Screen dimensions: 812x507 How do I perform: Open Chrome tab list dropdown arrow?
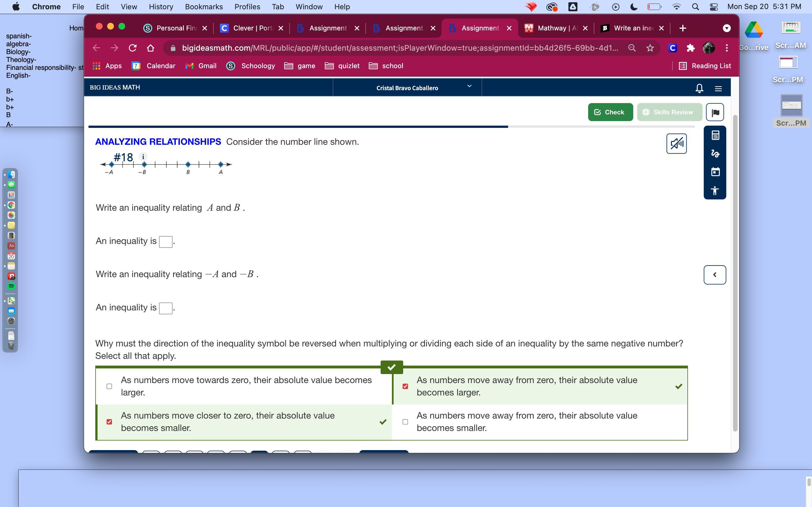tap(727, 28)
